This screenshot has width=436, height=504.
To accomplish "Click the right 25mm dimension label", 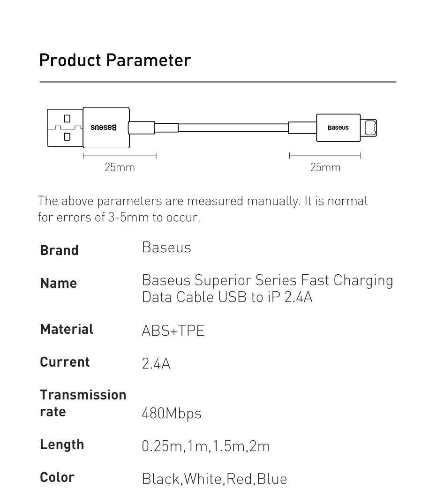I will [325, 167].
